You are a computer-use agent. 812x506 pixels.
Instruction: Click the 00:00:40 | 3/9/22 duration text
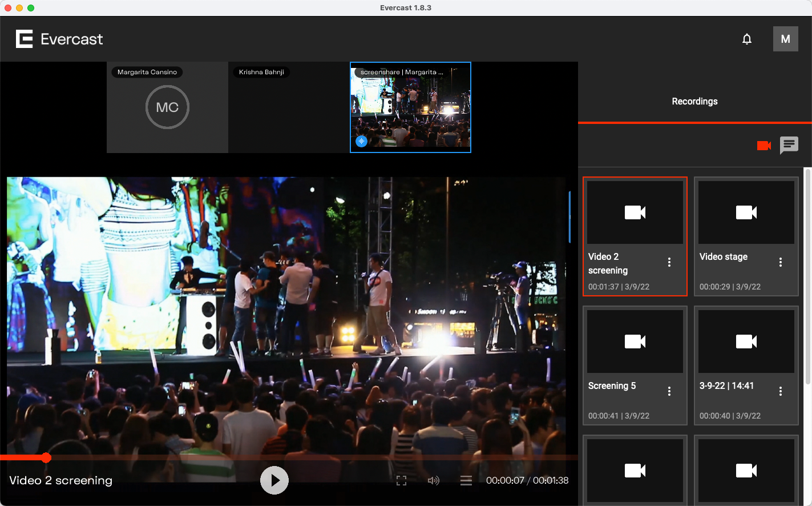pos(730,416)
